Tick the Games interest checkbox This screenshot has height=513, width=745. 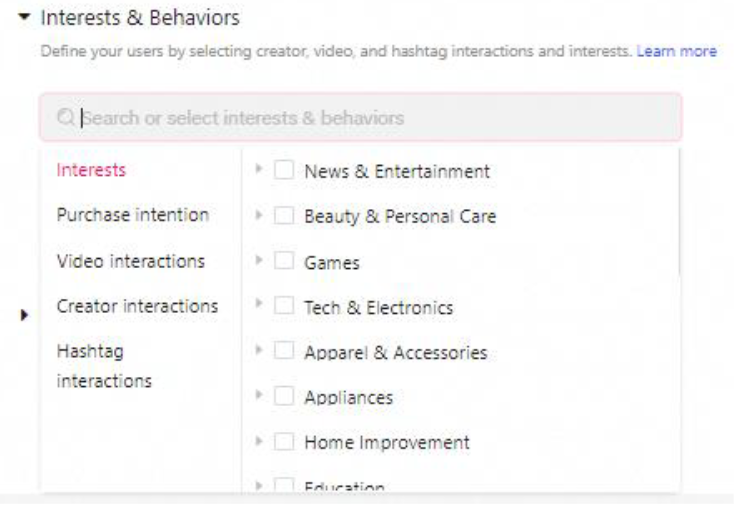click(284, 262)
